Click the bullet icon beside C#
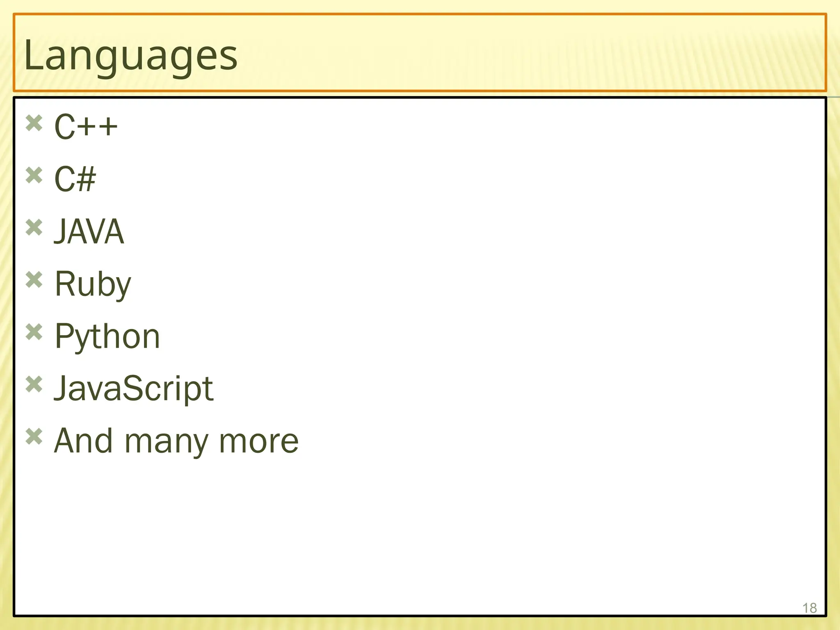The width and height of the screenshot is (840, 630). pyautogui.click(x=34, y=176)
